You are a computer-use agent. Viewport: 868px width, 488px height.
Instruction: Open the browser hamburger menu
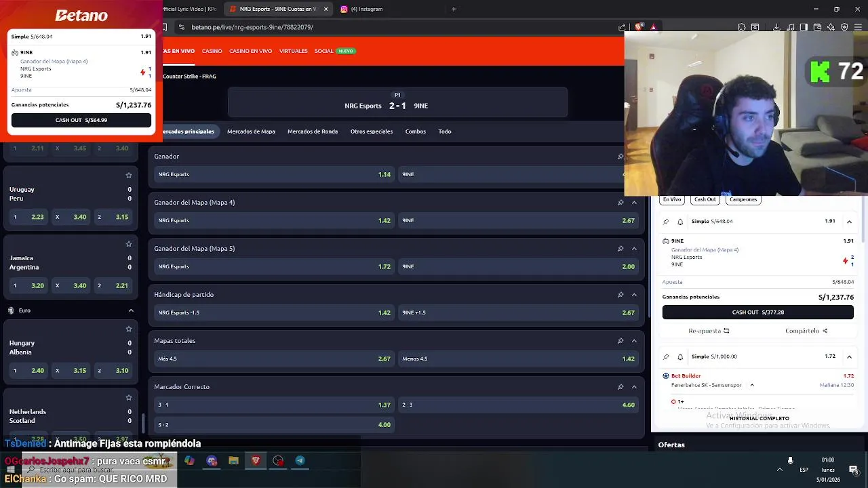tap(858, 27)
